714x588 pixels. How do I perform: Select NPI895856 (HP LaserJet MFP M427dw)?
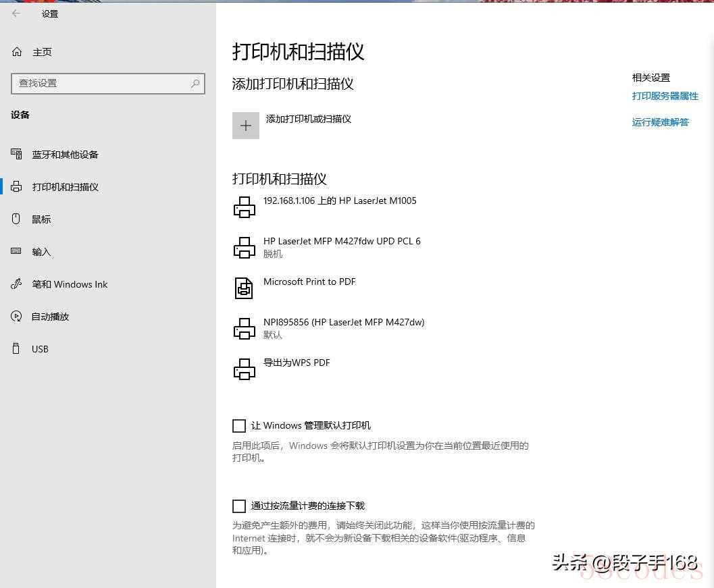[344, 322]
